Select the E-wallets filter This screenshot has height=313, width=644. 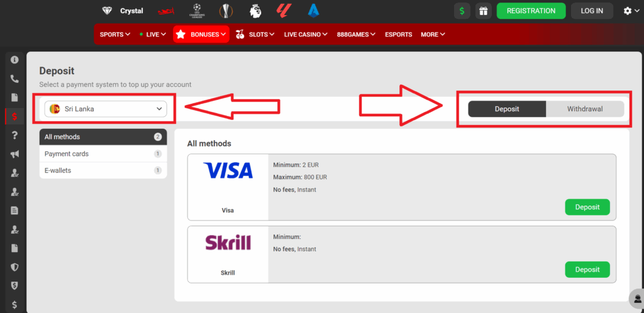click(103, 170)
